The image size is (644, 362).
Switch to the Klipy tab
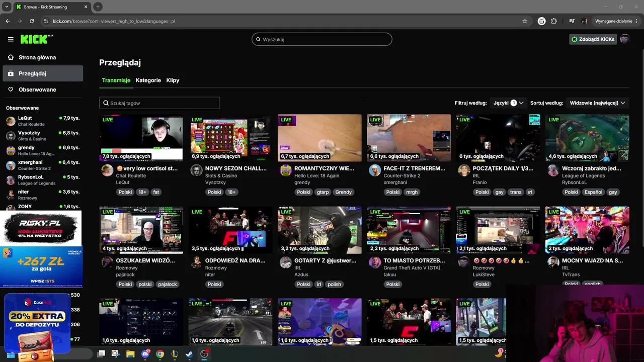pyautogui.click(x=173, y=80)
